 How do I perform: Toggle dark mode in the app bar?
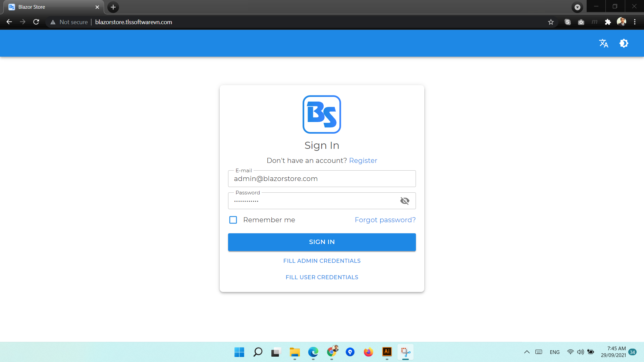coord(624,43)
